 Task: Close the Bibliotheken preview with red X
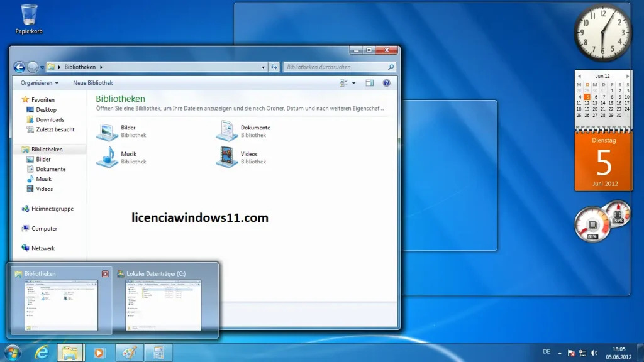105,274
